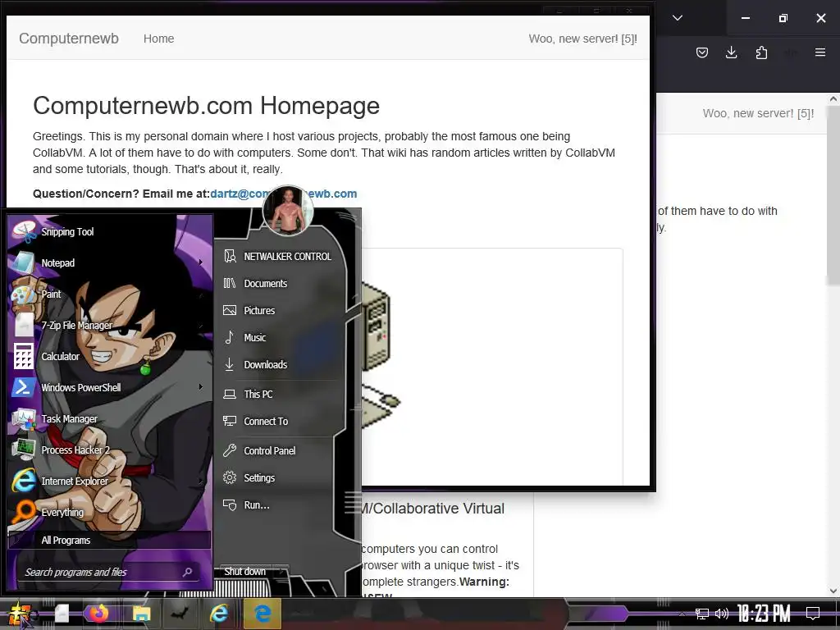This screenshot has height=630, width=840.
Task: Open 7-Zip File Manager entry
Action: (x=110, y=325)
